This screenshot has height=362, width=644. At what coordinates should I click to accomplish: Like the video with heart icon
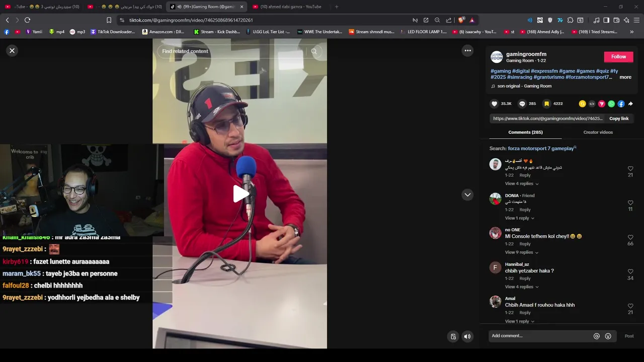tap(494, 104)
